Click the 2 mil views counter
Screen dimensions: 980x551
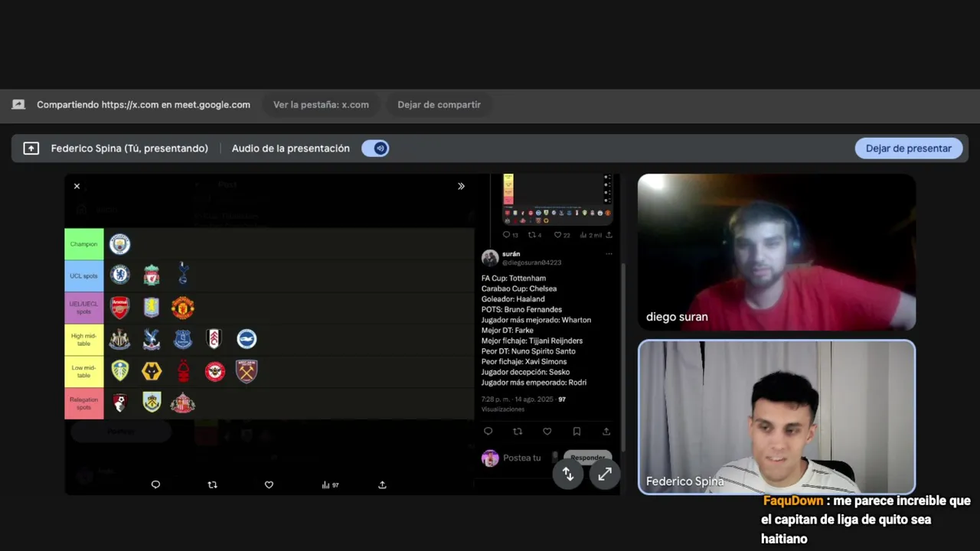591,235
